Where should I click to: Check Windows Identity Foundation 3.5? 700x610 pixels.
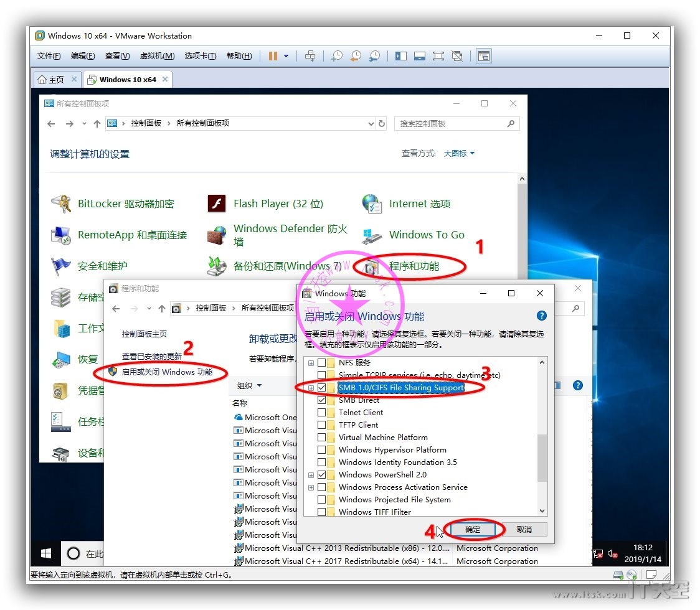pos(321,462)
